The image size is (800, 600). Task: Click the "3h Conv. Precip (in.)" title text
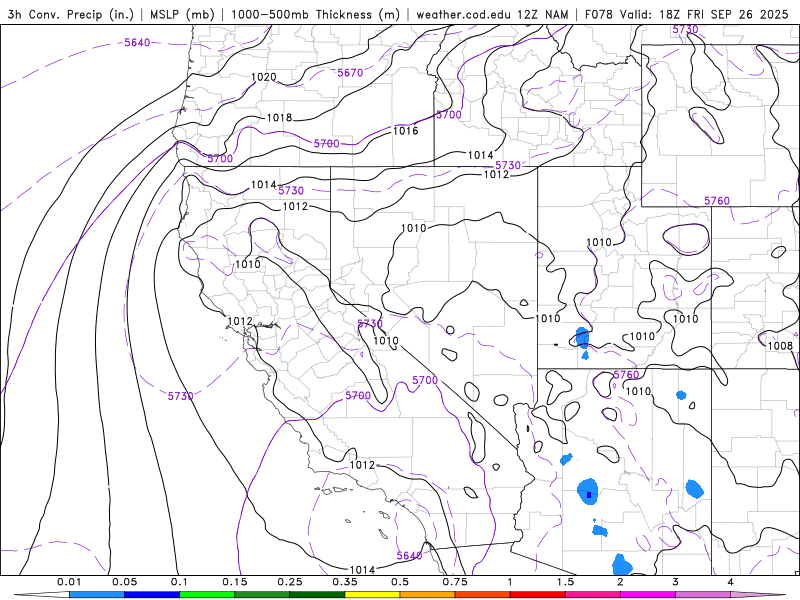coord(71,14)
